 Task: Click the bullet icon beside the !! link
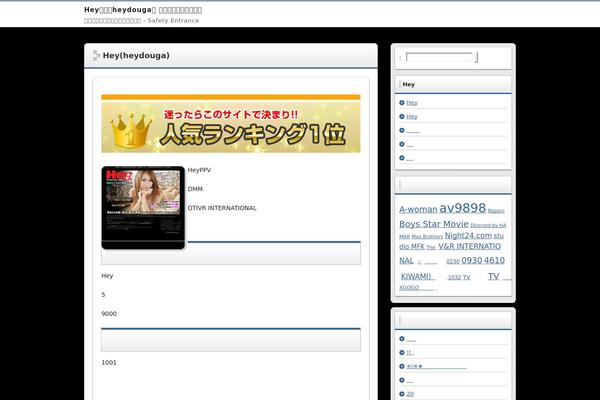(x=402, y=353)
